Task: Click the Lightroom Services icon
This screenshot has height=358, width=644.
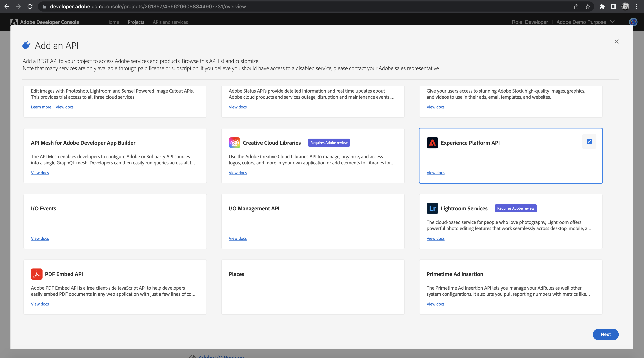Action: pyautogui.click(x=432, y=208)
